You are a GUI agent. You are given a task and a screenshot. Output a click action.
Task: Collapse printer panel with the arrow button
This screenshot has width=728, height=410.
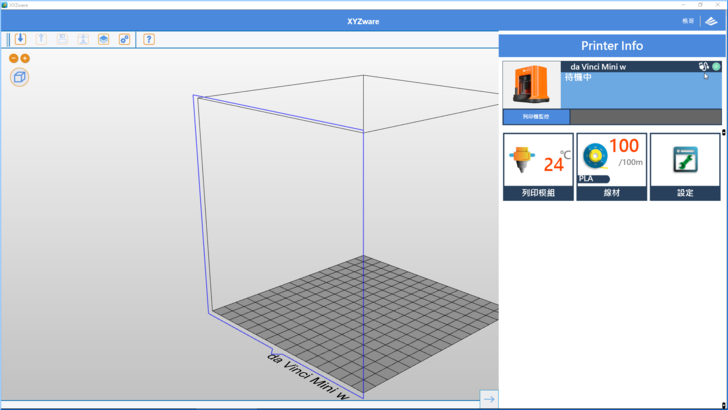click(x=489, y=399)
